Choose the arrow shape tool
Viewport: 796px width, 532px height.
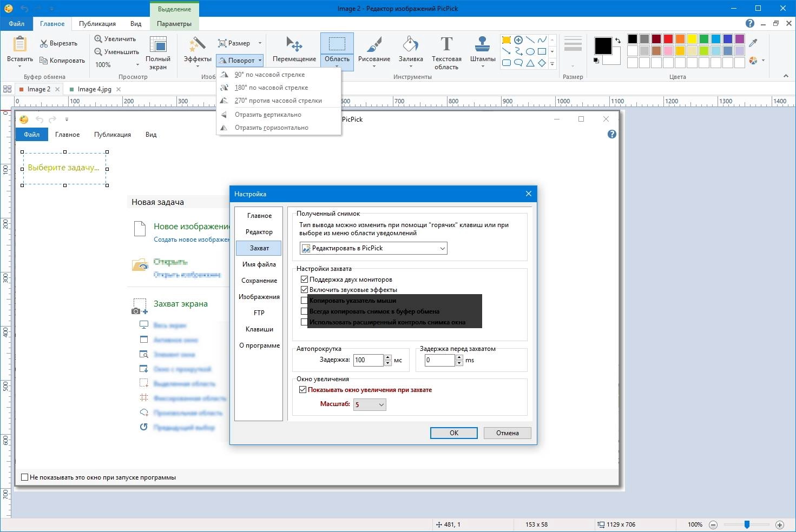click(x=506, y=51)
